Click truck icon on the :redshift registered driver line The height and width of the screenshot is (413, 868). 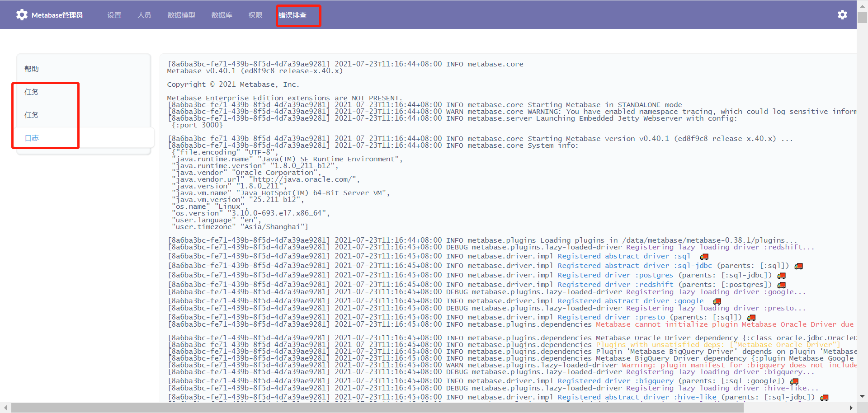(x=782, y=285)
